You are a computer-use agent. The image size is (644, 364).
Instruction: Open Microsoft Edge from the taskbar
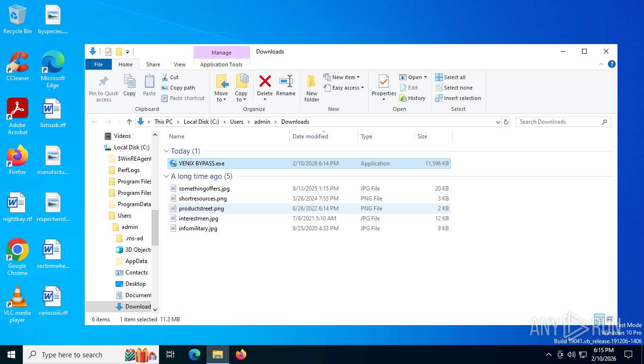[195, 354]
